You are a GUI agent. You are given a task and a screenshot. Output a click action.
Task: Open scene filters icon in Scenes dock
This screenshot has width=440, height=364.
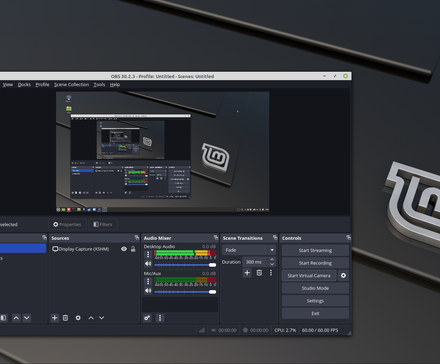point(3,318)
